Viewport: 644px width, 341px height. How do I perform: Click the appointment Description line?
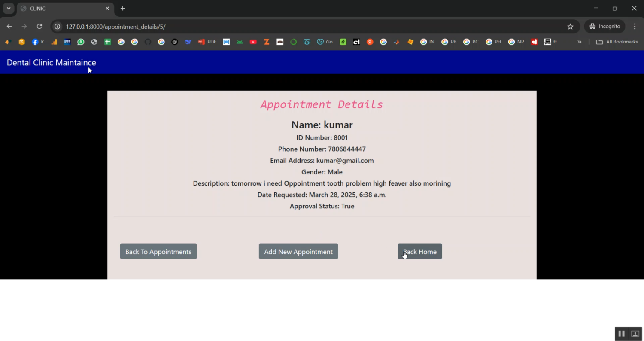pos(322,183)
